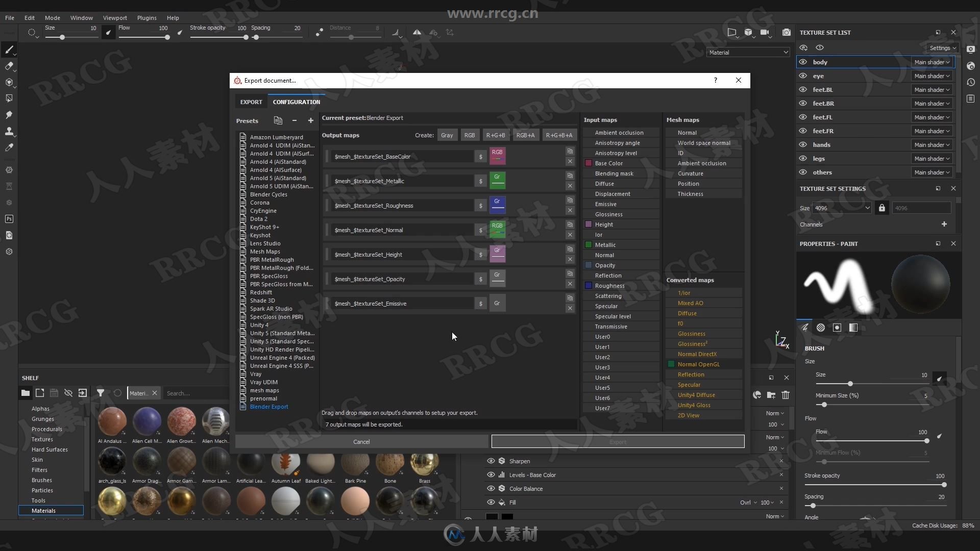Screen dimensions: 980x551
Task: Toggle visibility of feet.BL texture set
Action: click(x=803, y=89)
